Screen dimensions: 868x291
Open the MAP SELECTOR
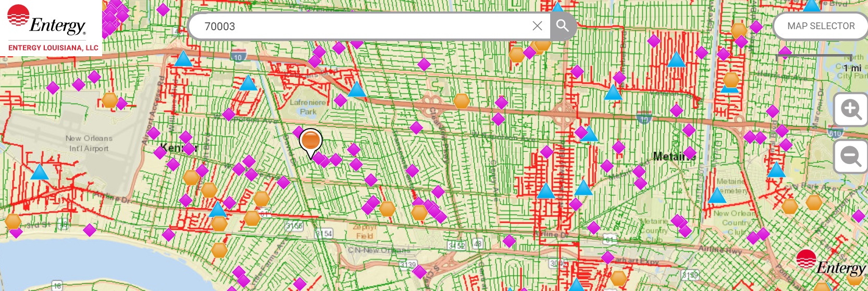pos(821,26)
